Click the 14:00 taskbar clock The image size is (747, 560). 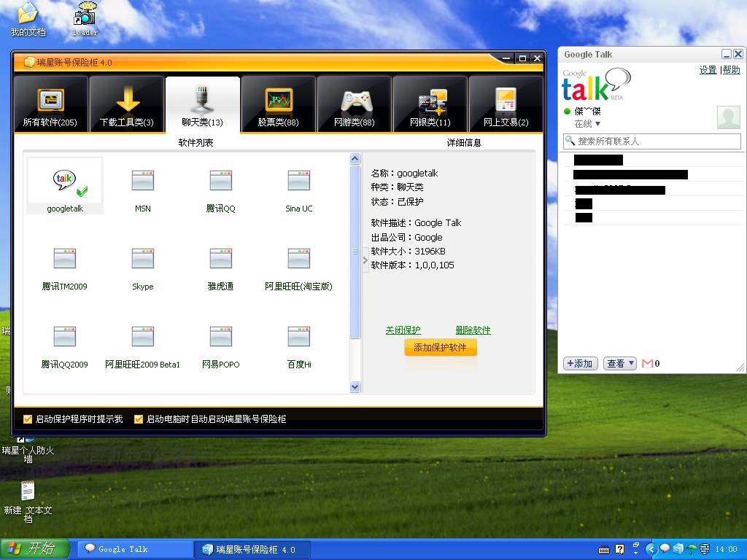(726, 550)
